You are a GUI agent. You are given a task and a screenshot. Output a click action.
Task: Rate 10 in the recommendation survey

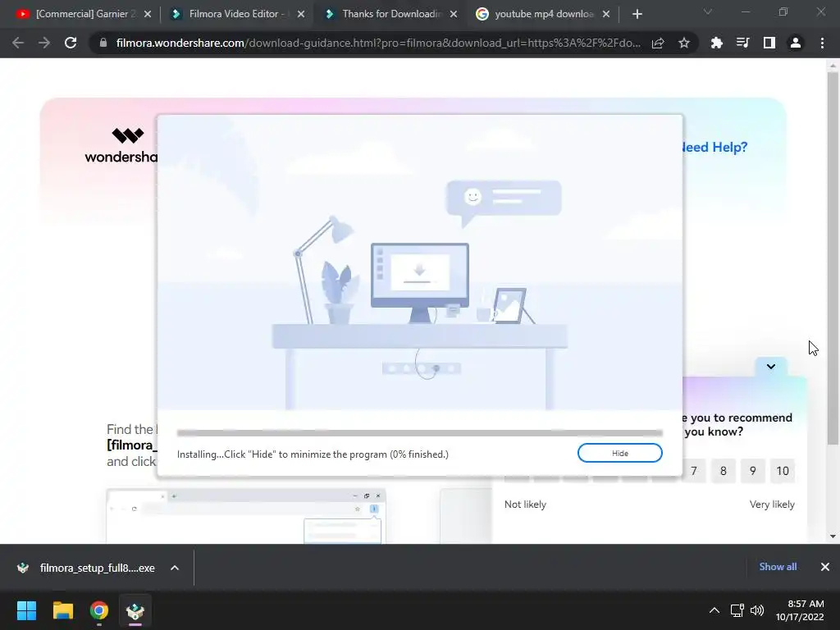(783, 471)
